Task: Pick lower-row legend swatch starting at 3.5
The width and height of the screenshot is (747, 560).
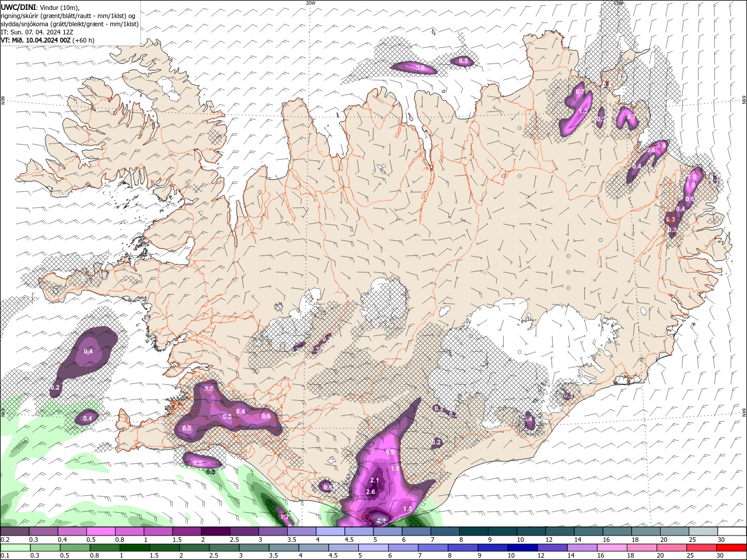Action: [284, 548]
